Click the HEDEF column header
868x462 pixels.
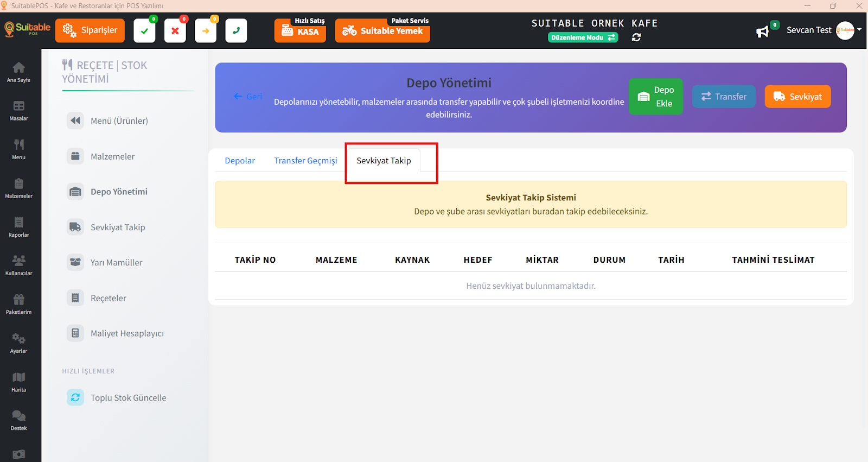(x=478, y=260)
